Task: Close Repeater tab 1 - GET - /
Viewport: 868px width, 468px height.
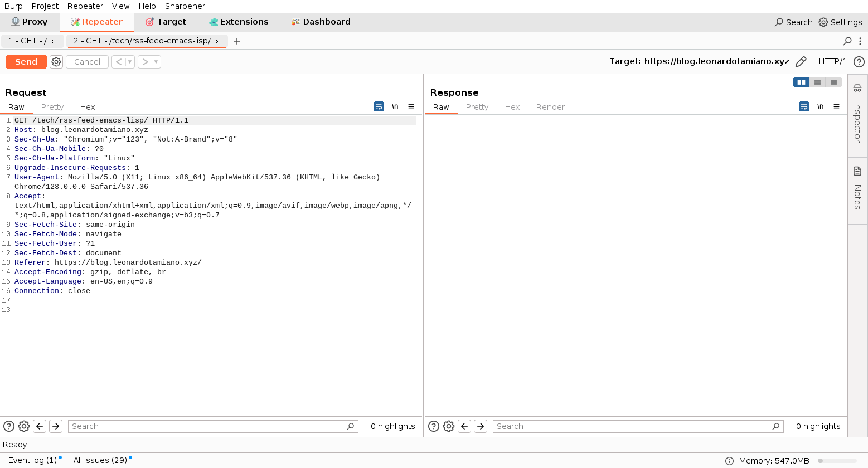Action: (x=54, y=41)
